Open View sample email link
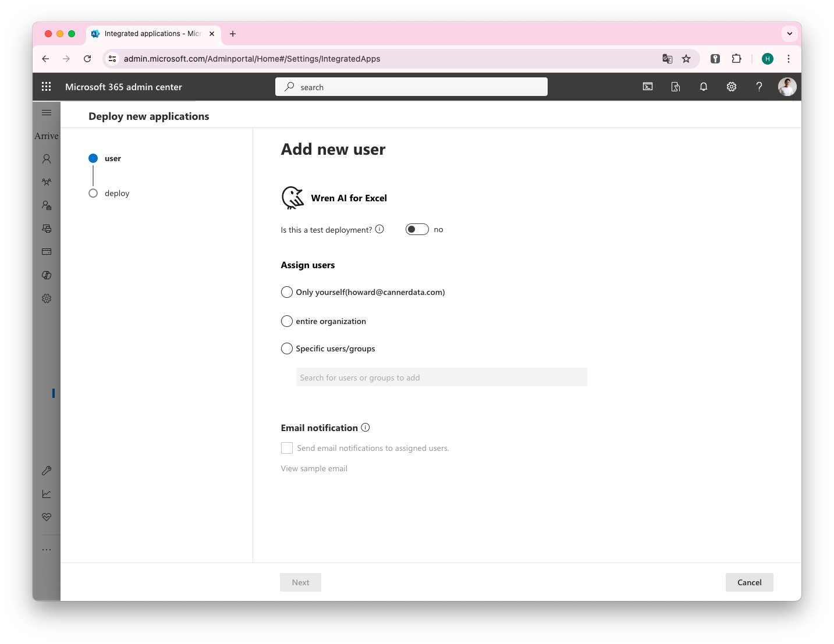 point(314,468)
